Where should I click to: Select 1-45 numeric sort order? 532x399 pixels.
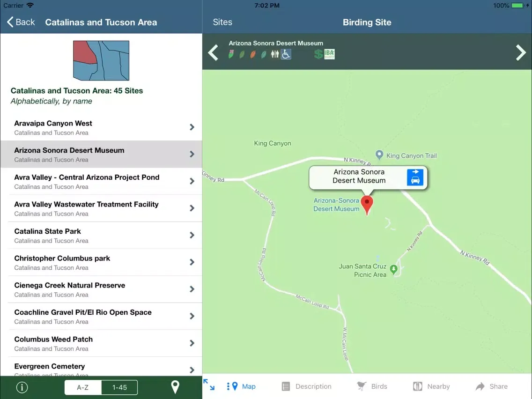click(x=119, y=387)
